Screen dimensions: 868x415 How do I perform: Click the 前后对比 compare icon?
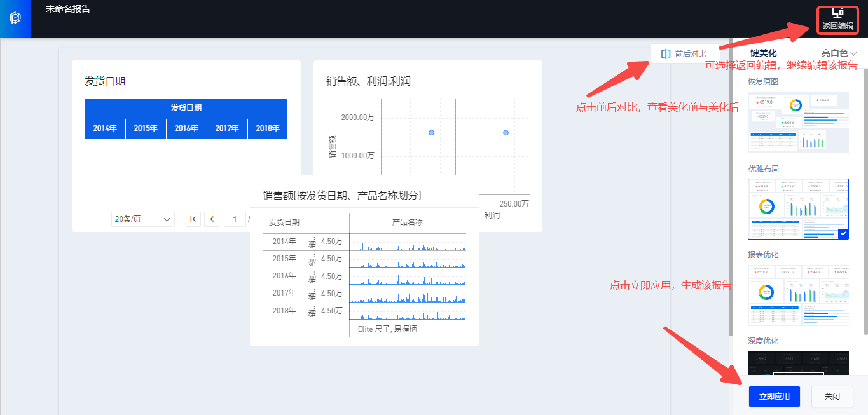(x=666, y=54)
